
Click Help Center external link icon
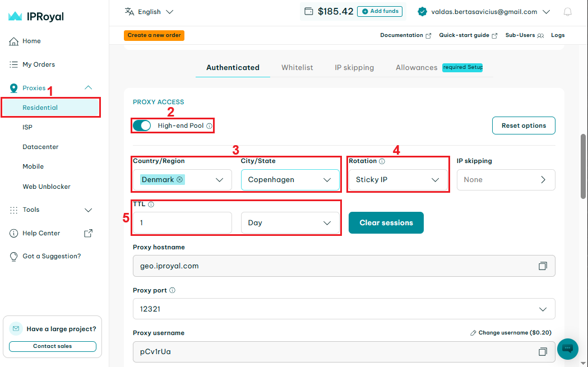(88, 233)
